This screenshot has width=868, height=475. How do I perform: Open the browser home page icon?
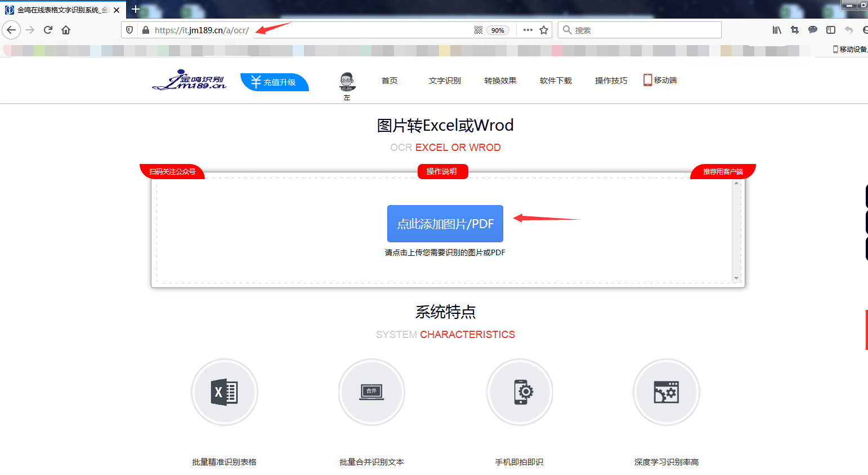pyautogui.click(x=66, y=30)
